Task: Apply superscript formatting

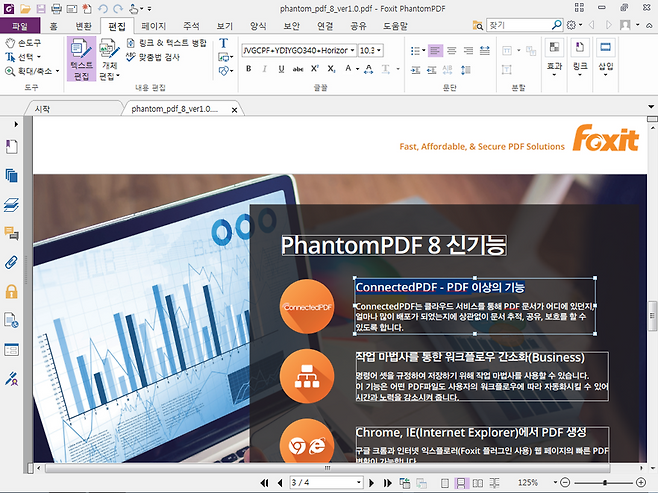Action: coord(315,69)
